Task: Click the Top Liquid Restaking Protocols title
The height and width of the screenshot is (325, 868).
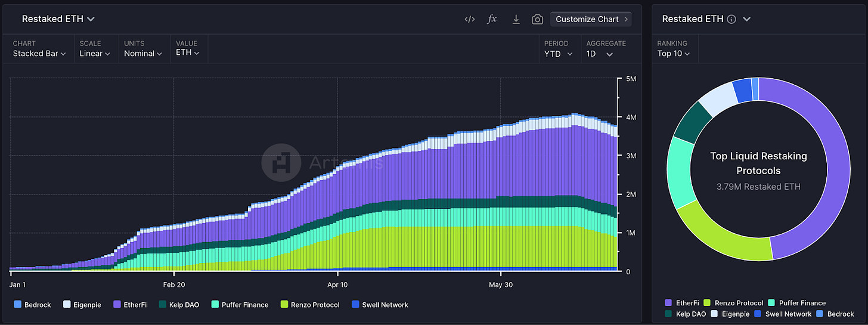Action: (x=758, y=163)
